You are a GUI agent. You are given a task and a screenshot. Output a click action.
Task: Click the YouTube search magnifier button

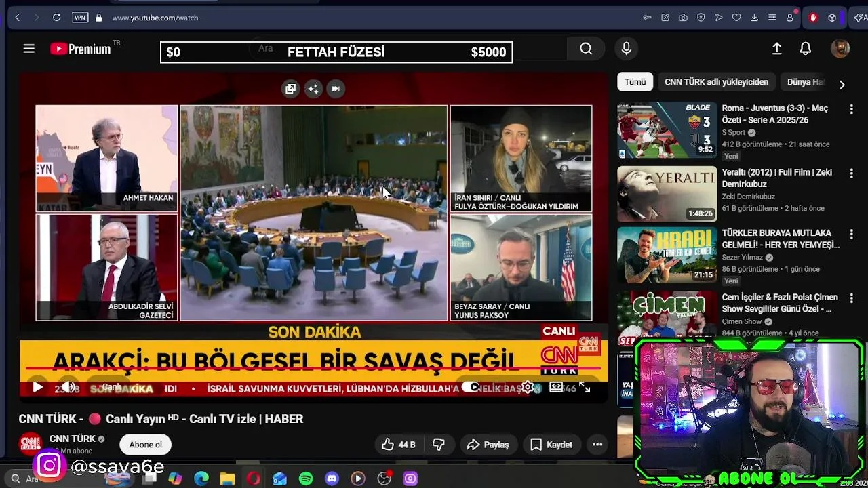(x=586, y=49)
